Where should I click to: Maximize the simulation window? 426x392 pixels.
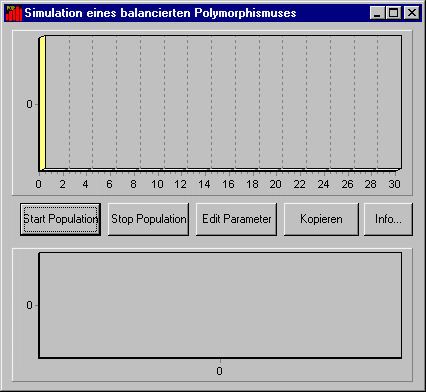click(x=393, y=13)
